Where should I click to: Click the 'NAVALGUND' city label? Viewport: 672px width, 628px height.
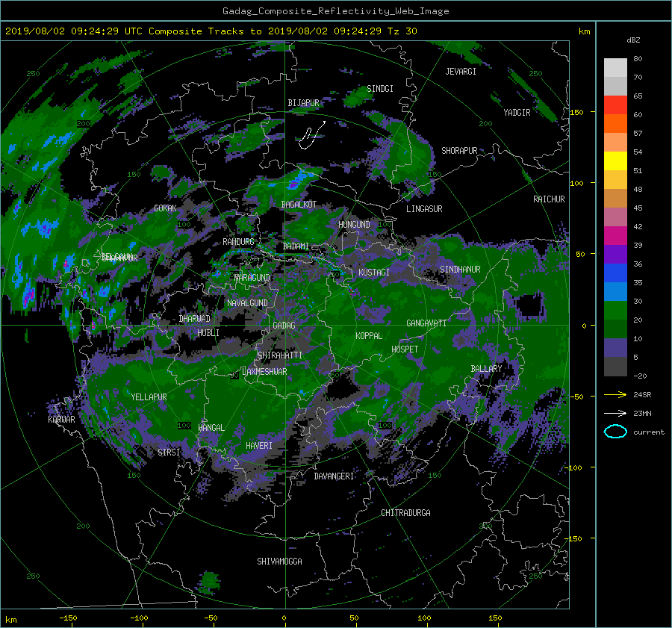click(x=247, y=303)
